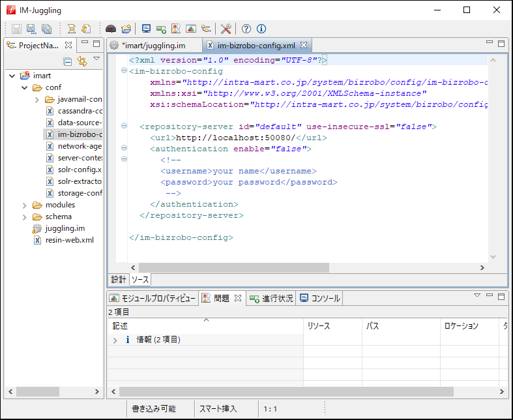The image size is (513, 420).
Task: Click the Save All toolbar icon
Action: 47,29
